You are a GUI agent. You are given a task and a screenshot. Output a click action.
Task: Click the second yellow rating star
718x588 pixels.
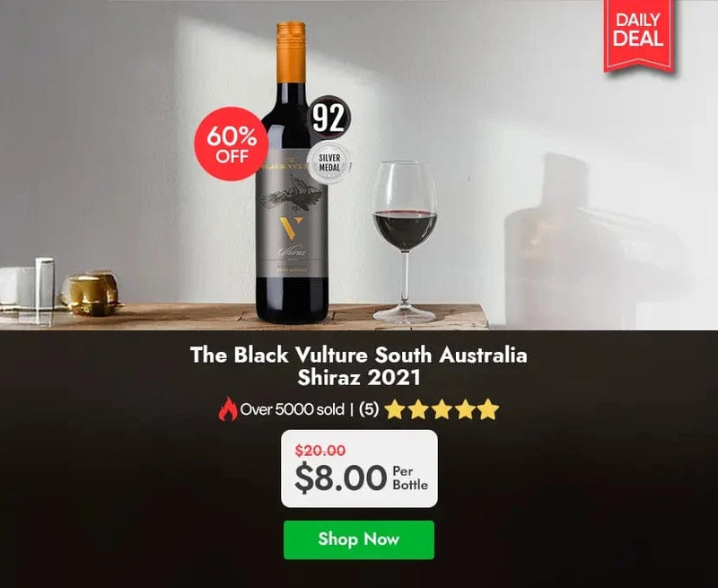(418, 409)
